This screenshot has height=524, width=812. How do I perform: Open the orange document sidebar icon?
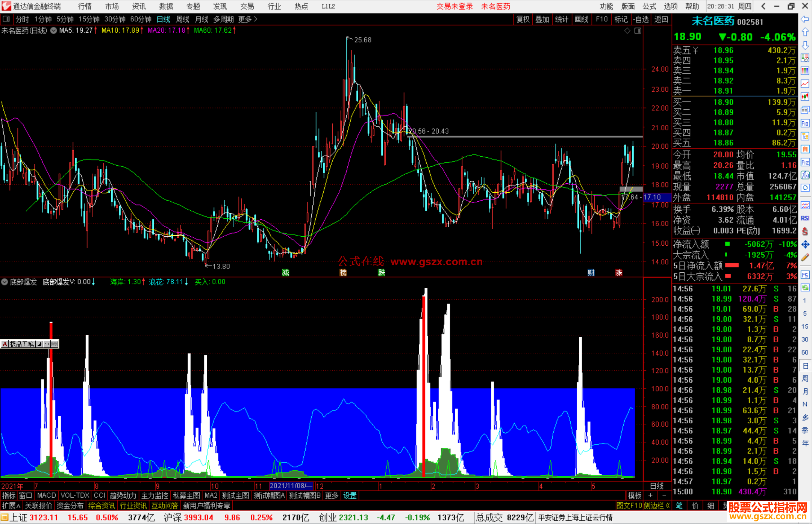805,149
